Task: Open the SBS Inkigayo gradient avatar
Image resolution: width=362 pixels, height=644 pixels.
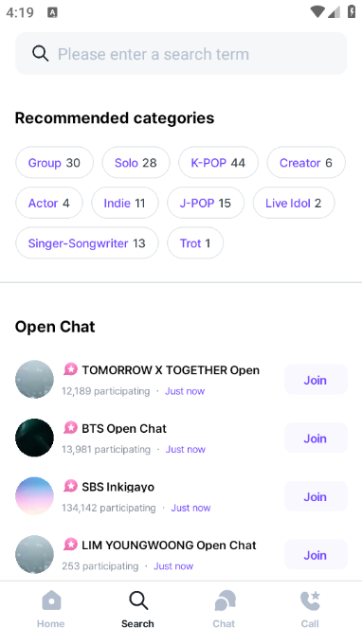Action: pos(34,496)
